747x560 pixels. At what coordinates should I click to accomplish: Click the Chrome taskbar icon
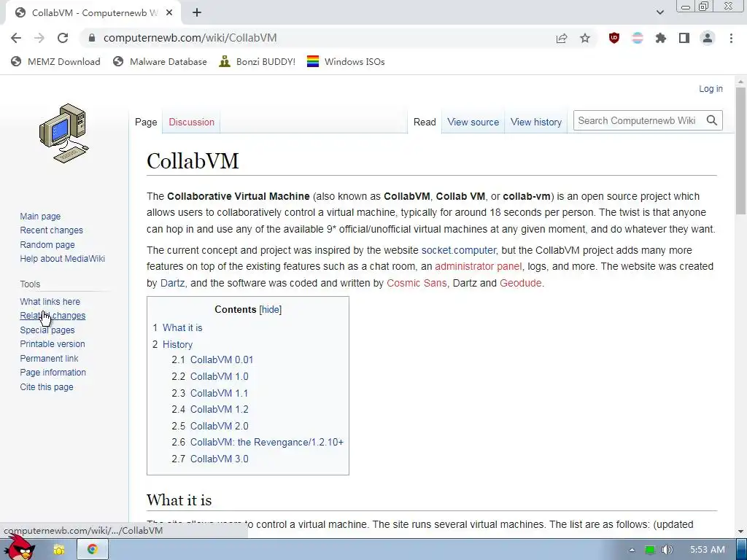click(92, 550)
